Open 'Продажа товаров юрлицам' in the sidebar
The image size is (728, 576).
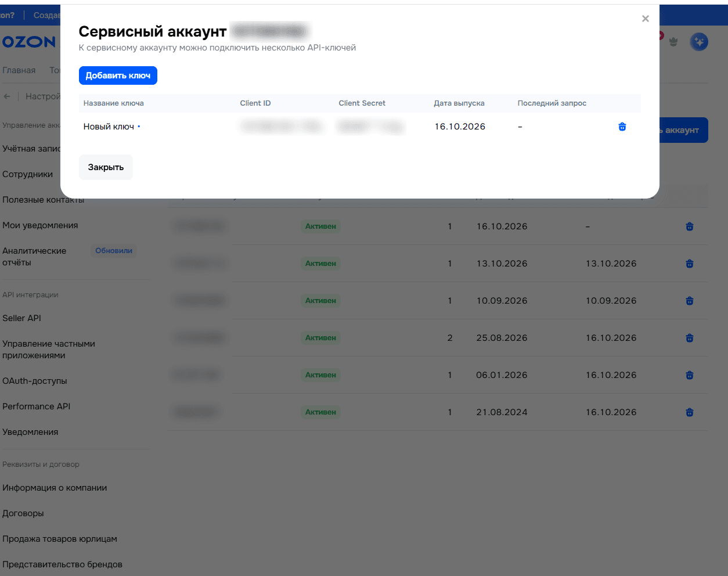pyautogui.click(x=60, y=539)
